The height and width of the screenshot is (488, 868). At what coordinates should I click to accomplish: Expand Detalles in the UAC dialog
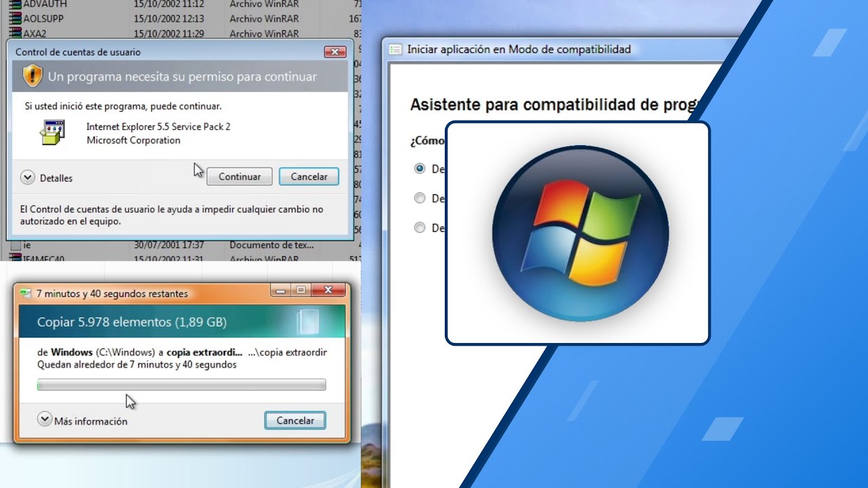tap(28, 178)
